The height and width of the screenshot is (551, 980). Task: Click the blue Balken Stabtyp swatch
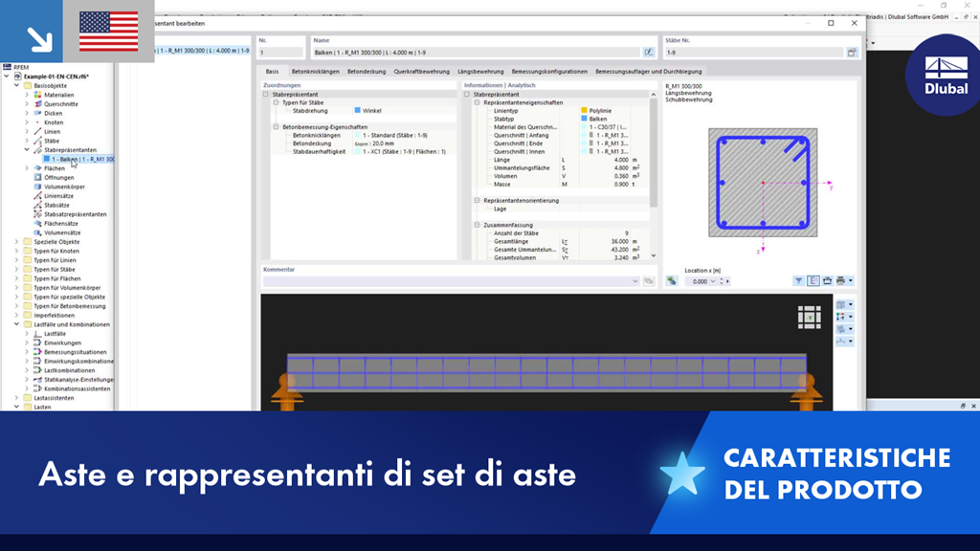[x=585, y=119]
